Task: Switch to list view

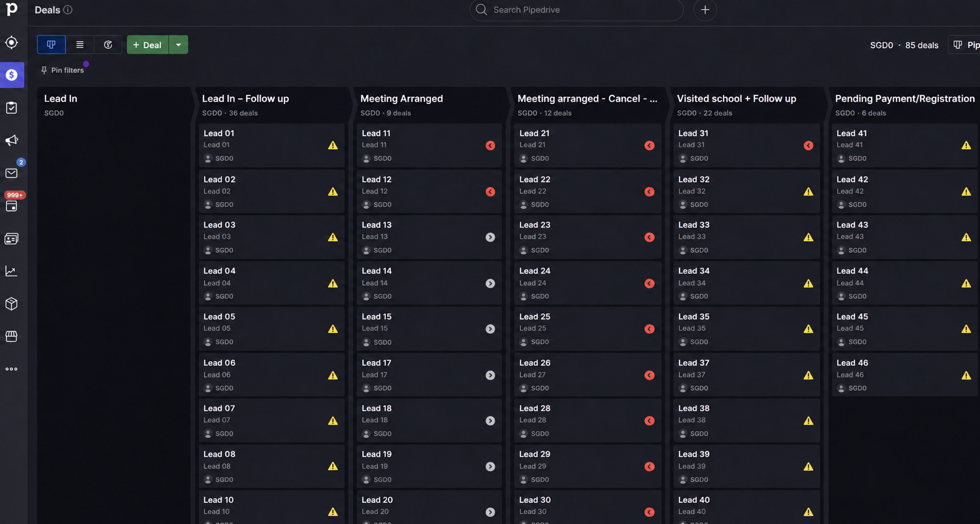Action: [x=79, y=45]
